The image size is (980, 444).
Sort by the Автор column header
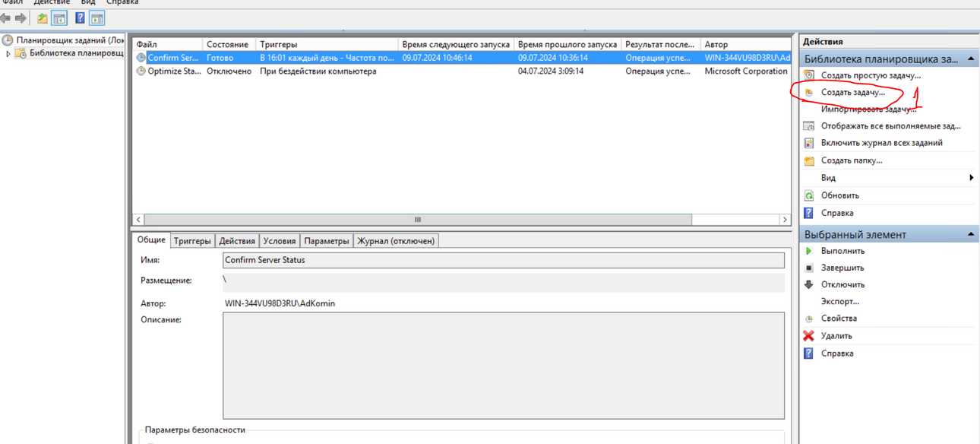pos(745,44)
